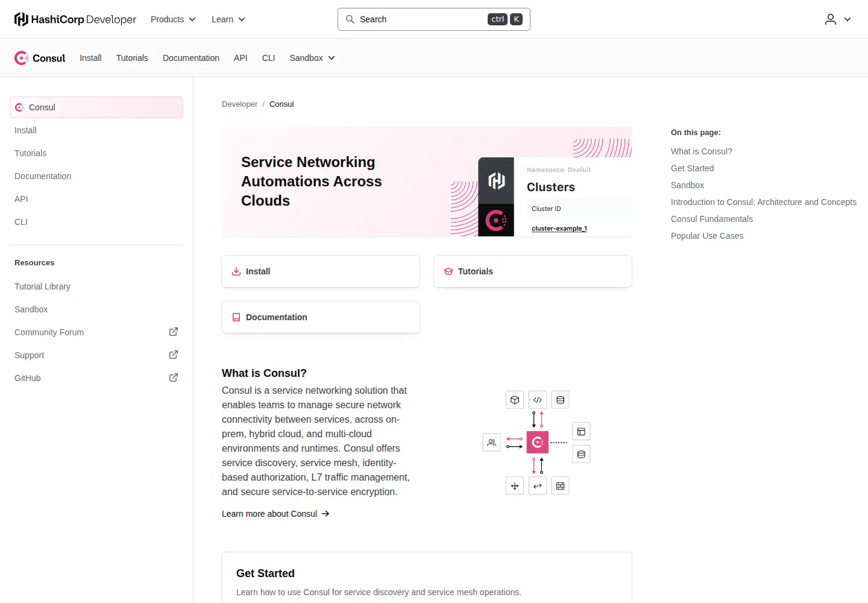Click Consul icon in sidebar highlighted item
The image size is (868, 603).
(19, 107)
